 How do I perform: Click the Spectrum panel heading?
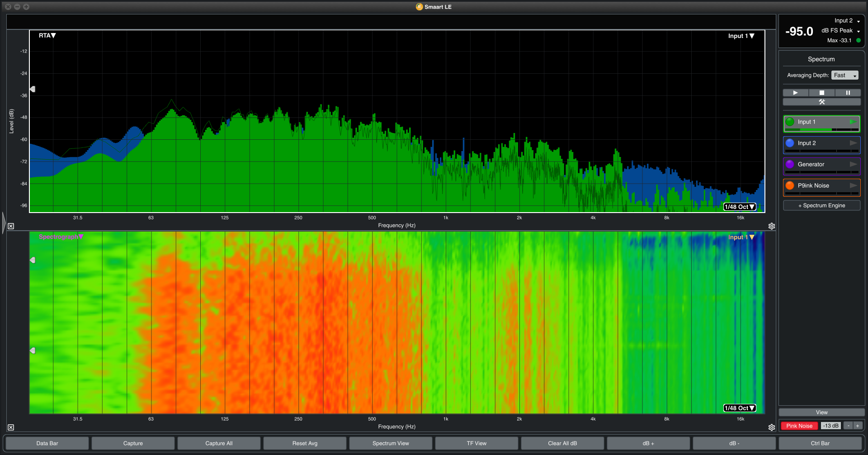821,59
